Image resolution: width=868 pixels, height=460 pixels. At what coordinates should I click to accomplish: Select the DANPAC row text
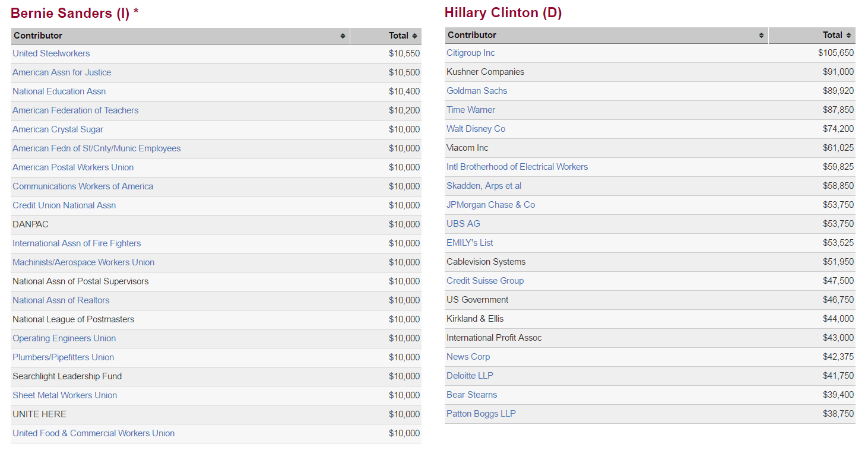pos(31,224)
